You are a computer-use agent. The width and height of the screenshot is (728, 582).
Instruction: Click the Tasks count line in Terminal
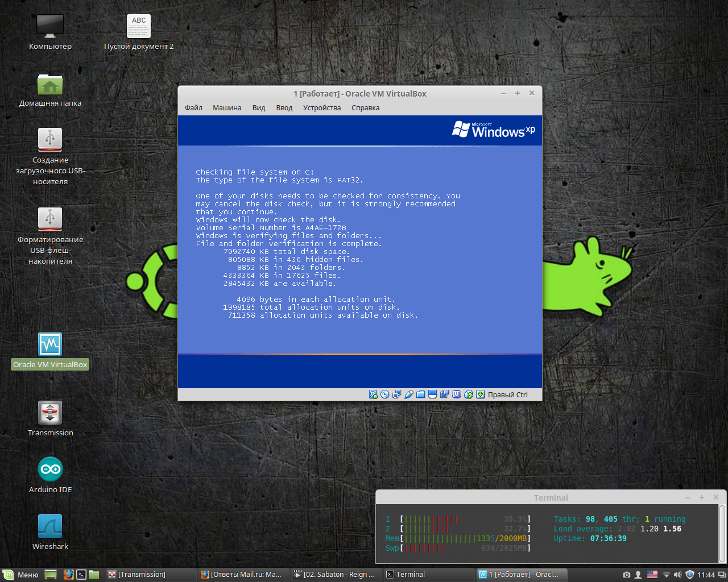tap(619, 519)
